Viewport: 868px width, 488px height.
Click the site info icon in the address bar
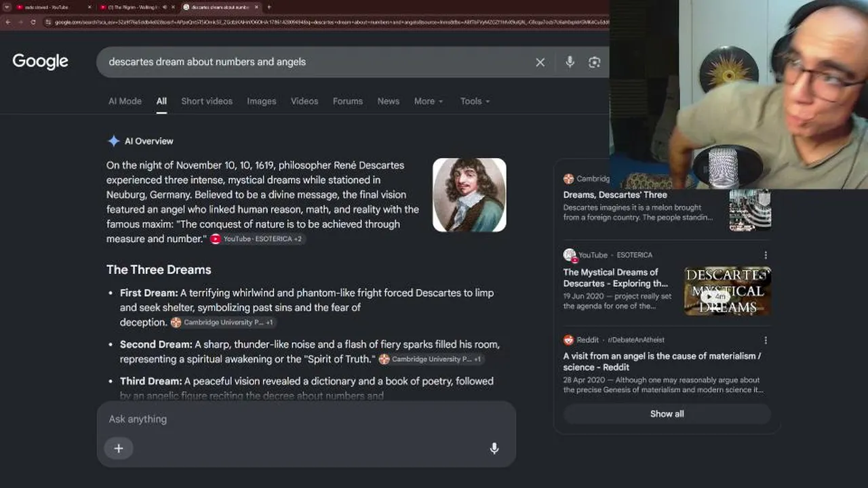(48, 22)
